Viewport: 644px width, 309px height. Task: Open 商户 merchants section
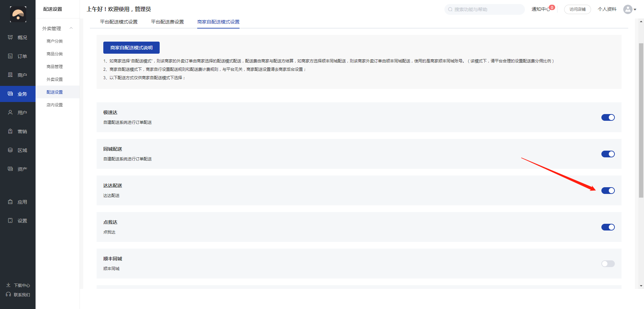click(18, 75)
